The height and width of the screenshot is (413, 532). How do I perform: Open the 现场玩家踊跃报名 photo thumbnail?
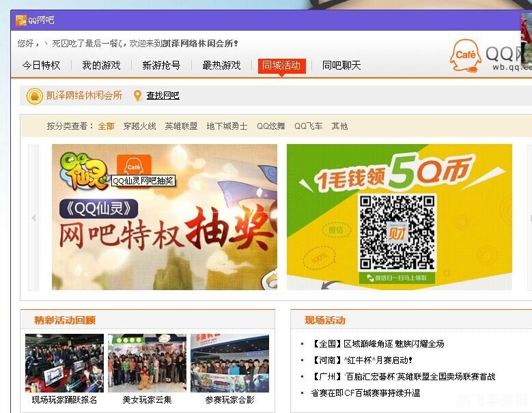click(64, 363)
